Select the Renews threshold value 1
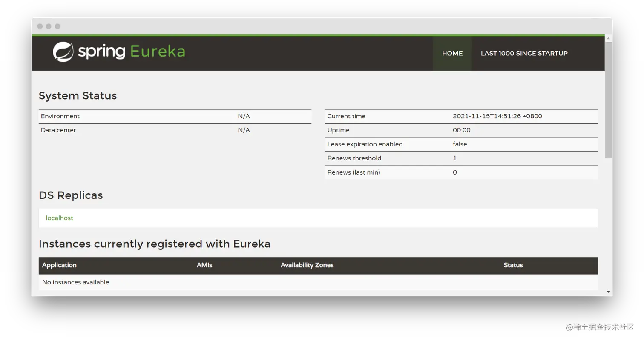 (455, 158)
